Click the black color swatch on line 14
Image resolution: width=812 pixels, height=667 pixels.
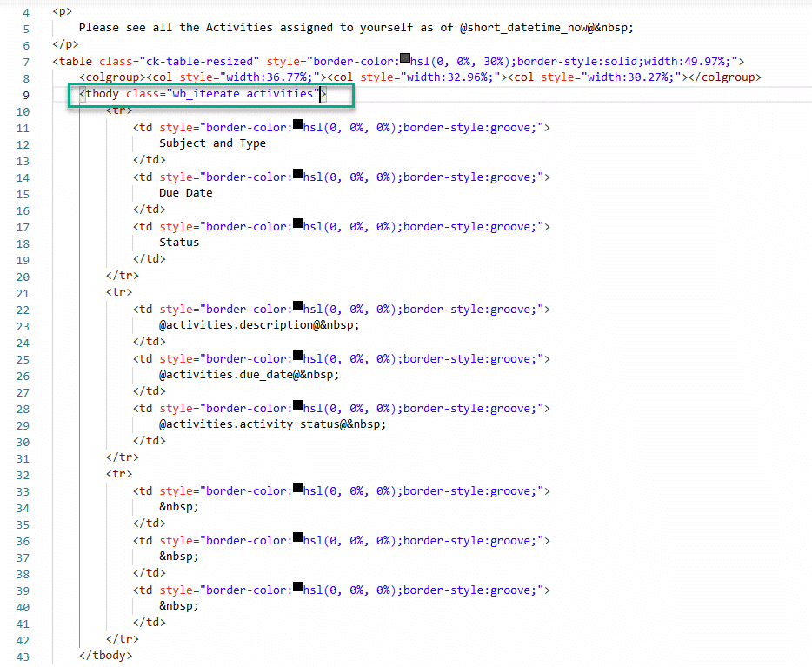point(298,173)
